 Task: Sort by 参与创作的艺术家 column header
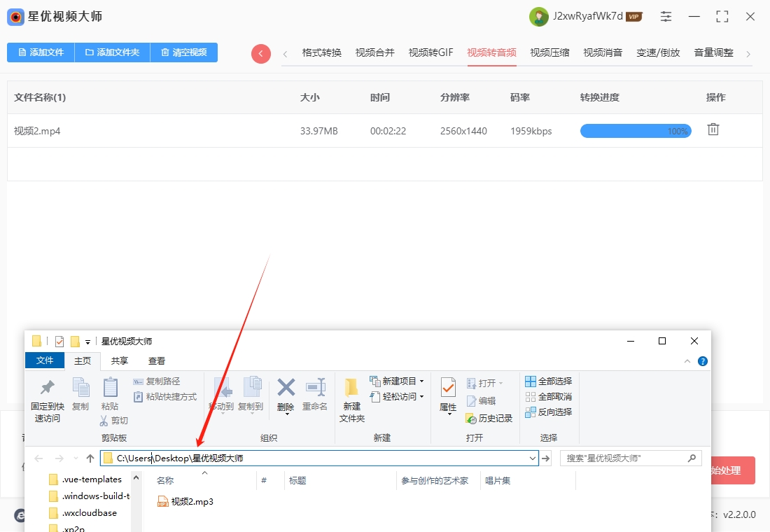tap(435, 480)
